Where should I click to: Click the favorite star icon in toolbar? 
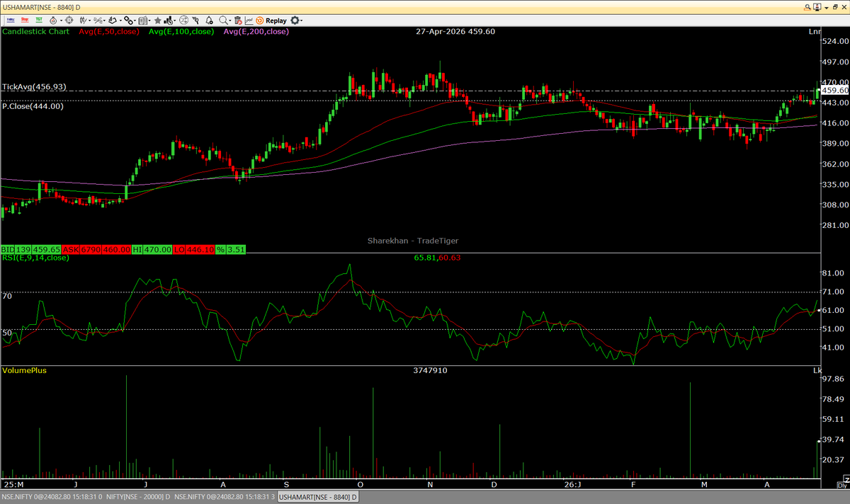point(157,21)
